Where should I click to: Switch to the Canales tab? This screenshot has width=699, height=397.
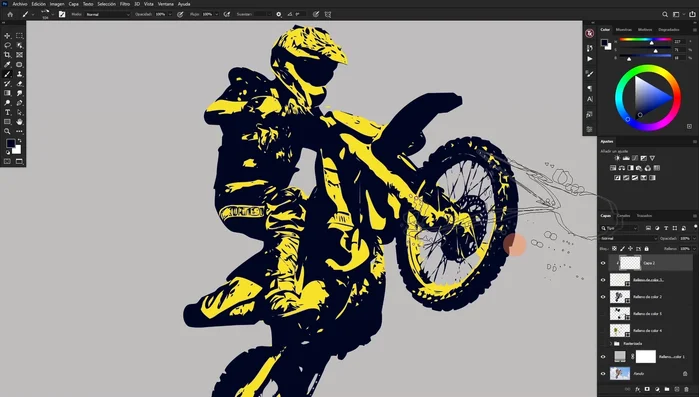[623, 216]
